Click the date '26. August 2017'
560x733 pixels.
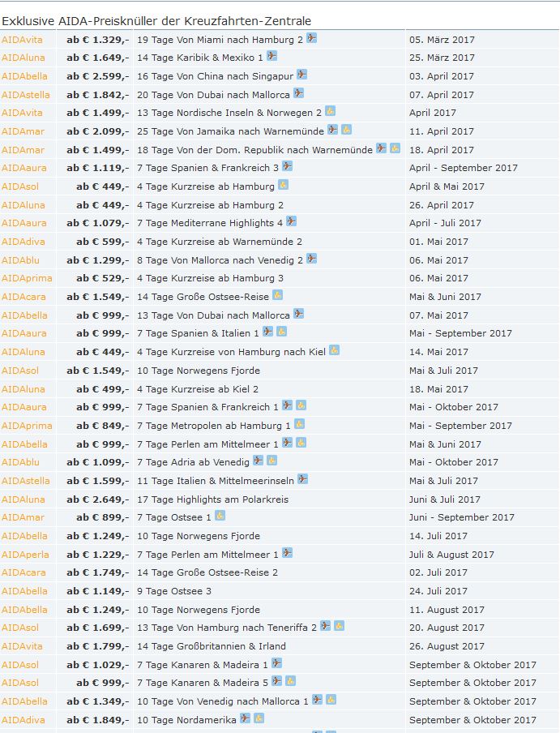(447, 646)
